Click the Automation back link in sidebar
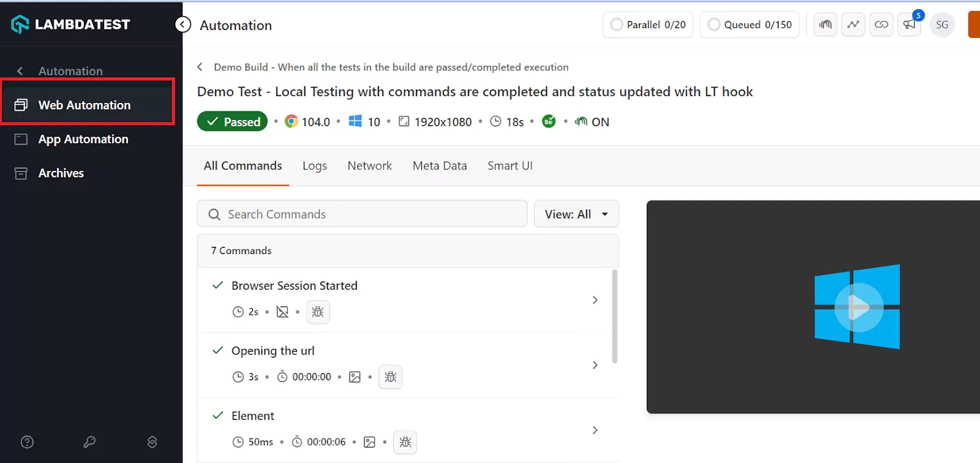980x463 pixels. click(x=70, y=71)
